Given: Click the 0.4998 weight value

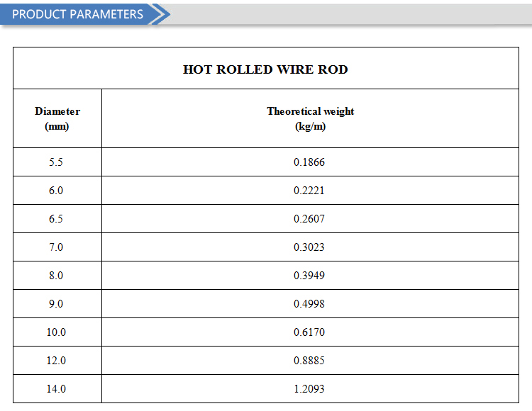Looking at the screenshot, I should [x=309, y=304].
